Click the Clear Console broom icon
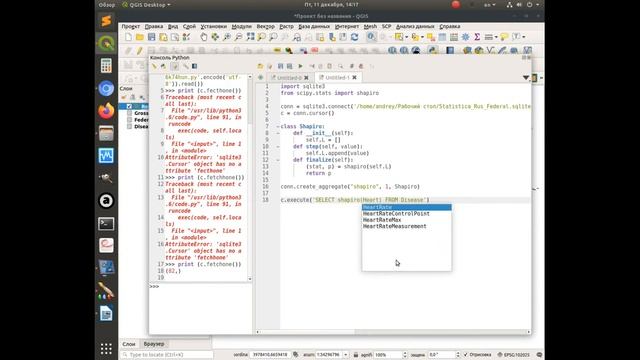This screenshot has height=360, width=640. [154, 66]
